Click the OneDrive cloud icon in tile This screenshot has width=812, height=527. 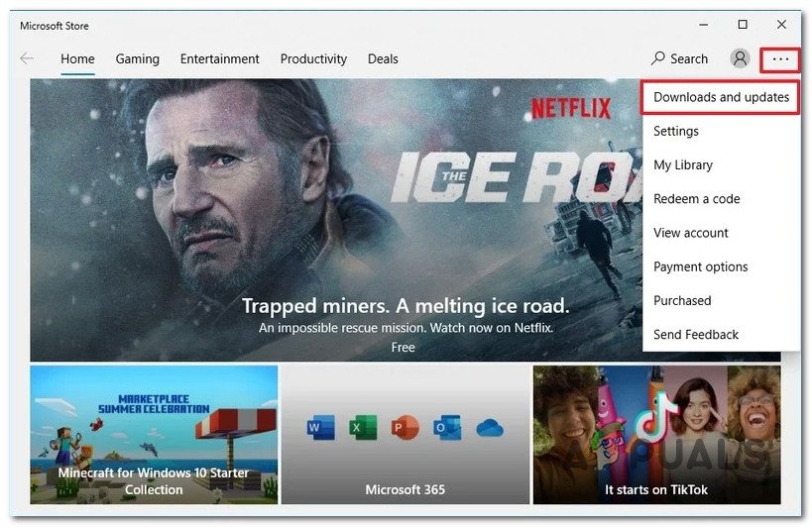pyautogui.click(x=490, y=428)
